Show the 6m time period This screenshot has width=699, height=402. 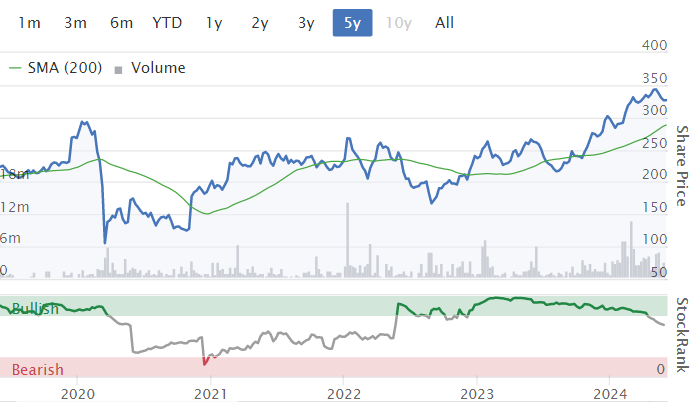(121, 22)
